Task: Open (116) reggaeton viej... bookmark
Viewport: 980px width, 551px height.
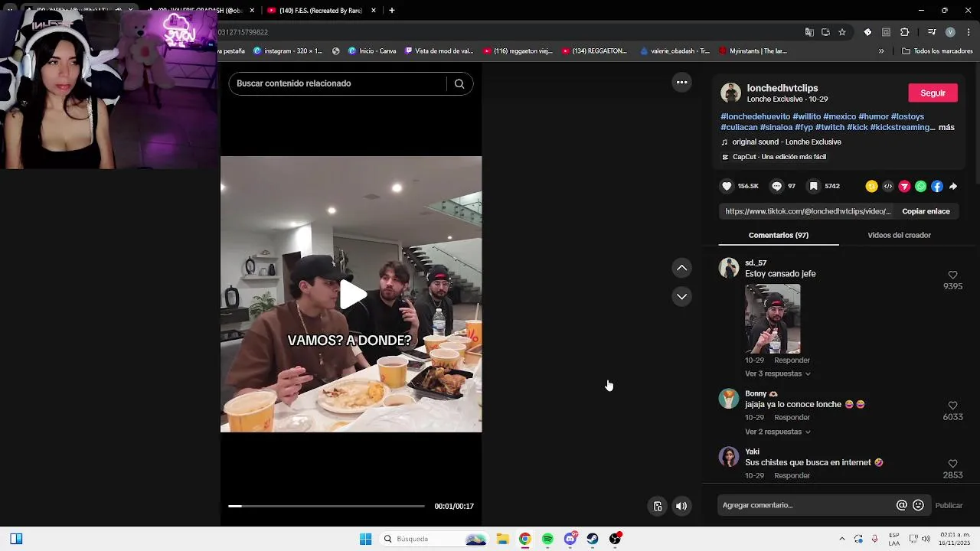Action: click(518, 51)
